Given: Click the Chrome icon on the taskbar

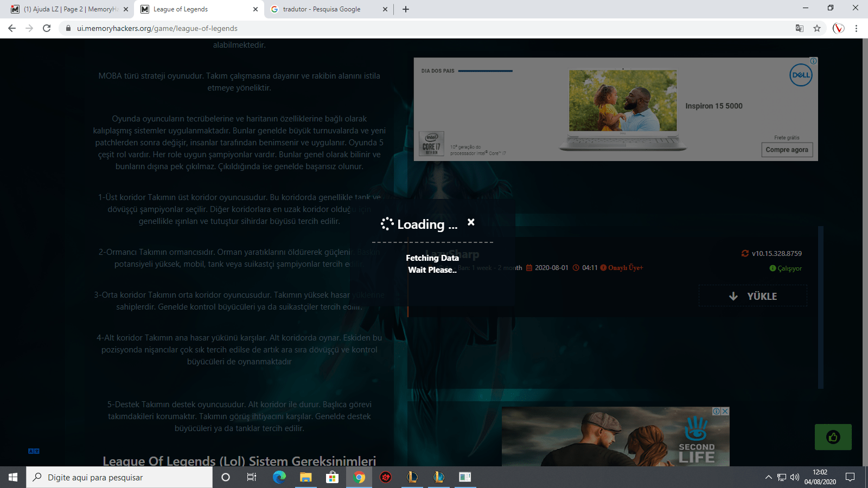Looking at the screenshot, I should 359,477.
